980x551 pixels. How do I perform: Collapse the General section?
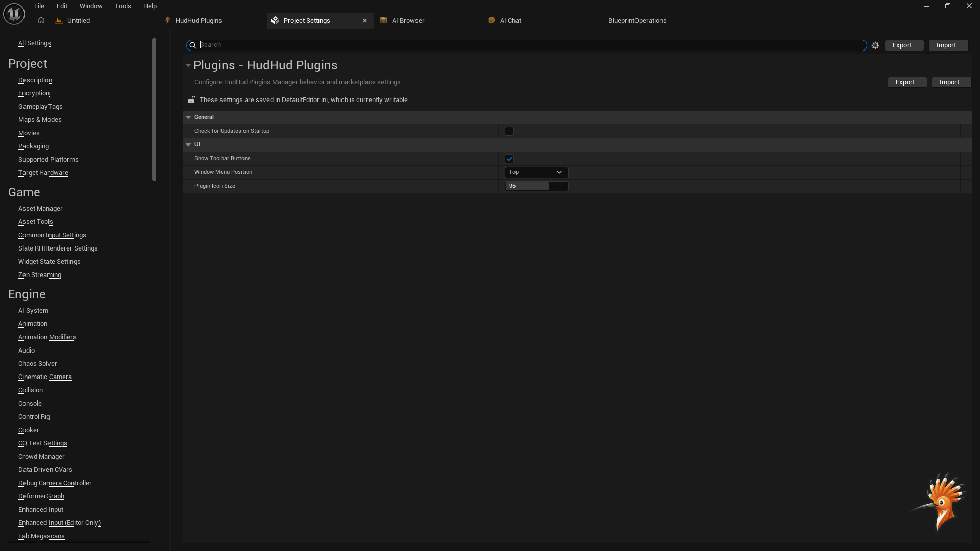(x=188, y=117)
